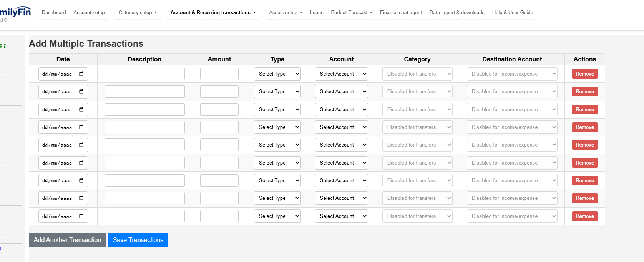The height and width of the screenshot is (262, 644).
Task: Click Save Transactions button
Action: 138,240
